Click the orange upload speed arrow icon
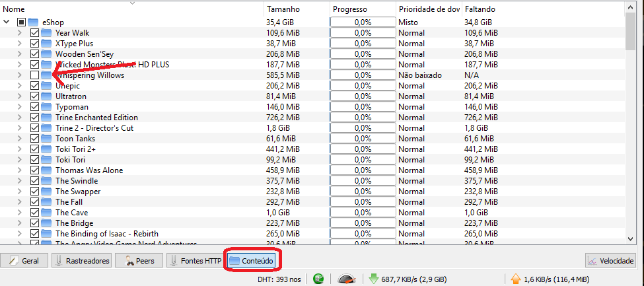Image resolution: width=644 pixels, height=286 pixels. pyautogui.click(x=516, y=279)
